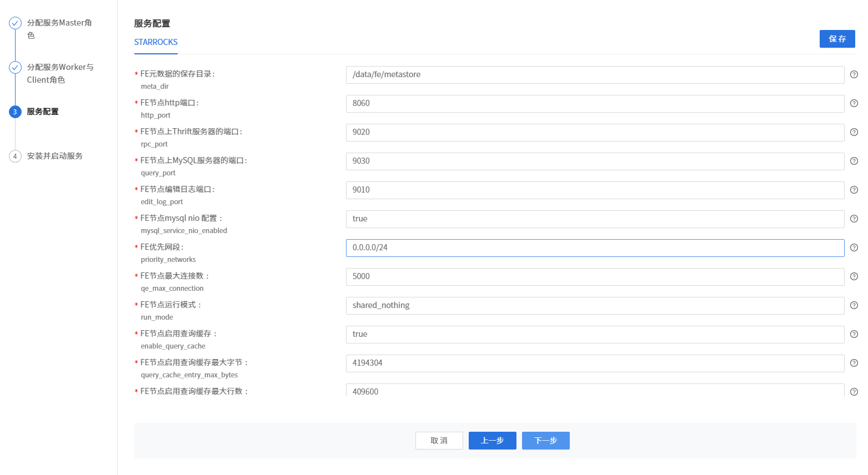868x475 pixels.
Task: Click help icon beside edit_log_port field
Action: [854, 190]
